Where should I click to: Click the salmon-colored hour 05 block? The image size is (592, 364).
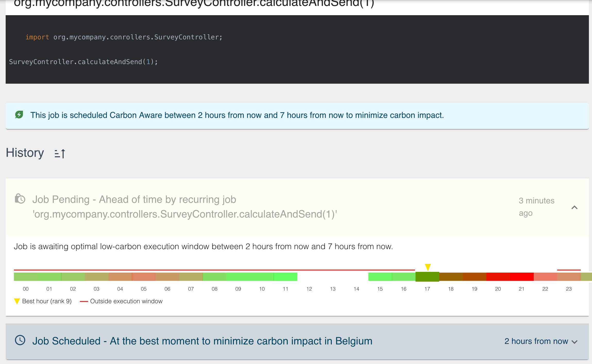click(144, 277)
